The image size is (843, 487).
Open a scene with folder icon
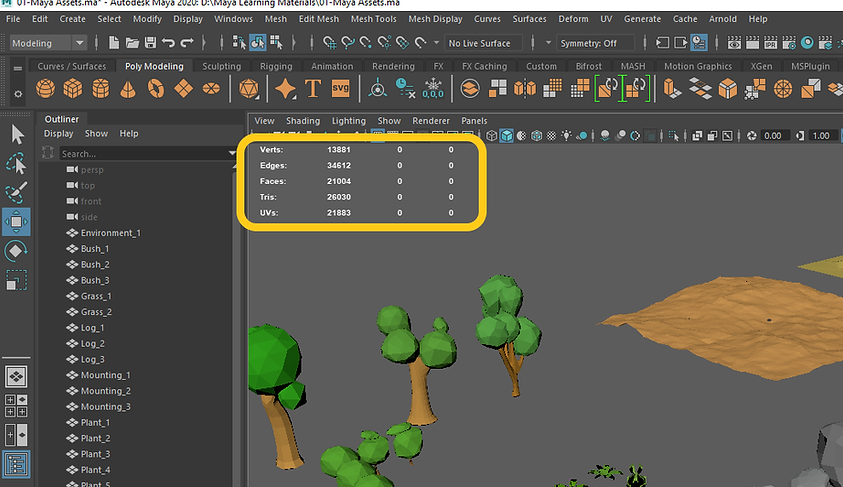[132, 42]
